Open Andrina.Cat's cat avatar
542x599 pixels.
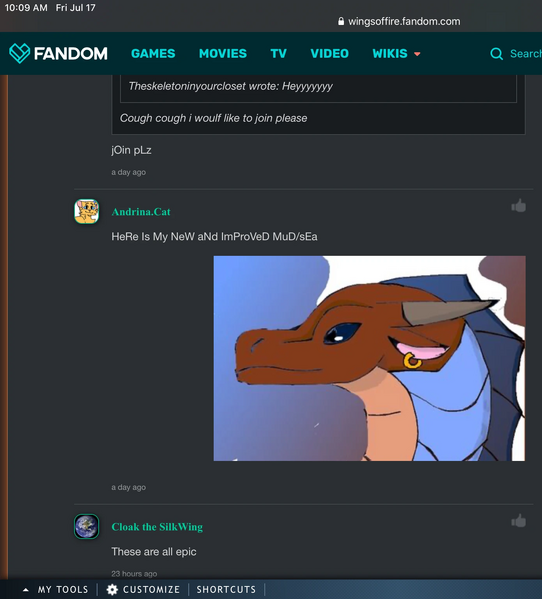pos(86,211)
